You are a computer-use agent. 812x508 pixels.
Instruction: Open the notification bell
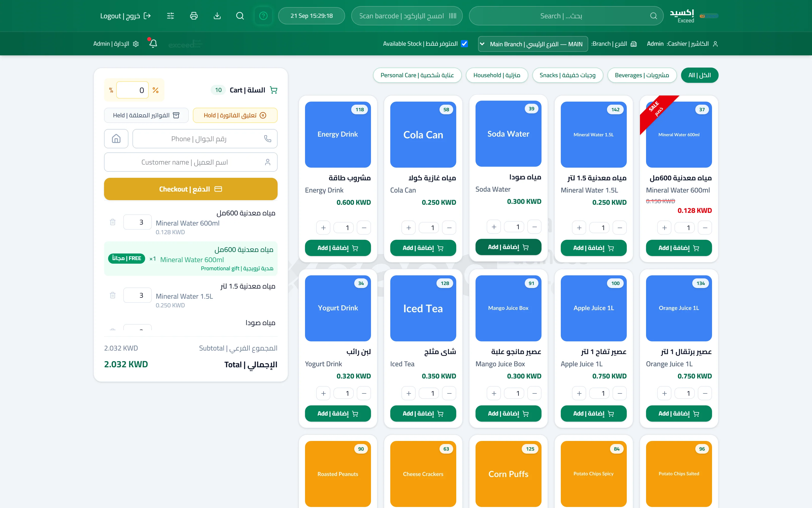coord(153,43)
